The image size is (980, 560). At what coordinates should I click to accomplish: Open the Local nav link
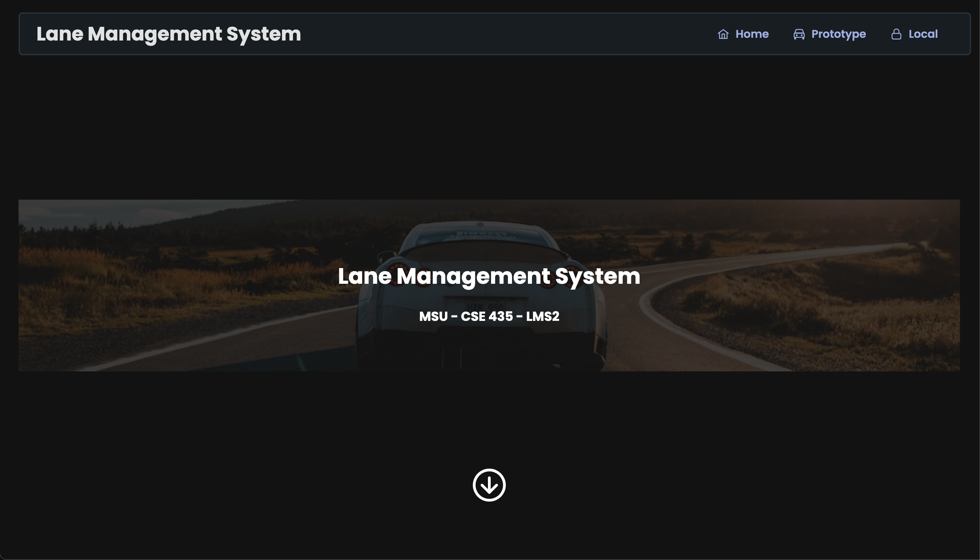(923, 34)
